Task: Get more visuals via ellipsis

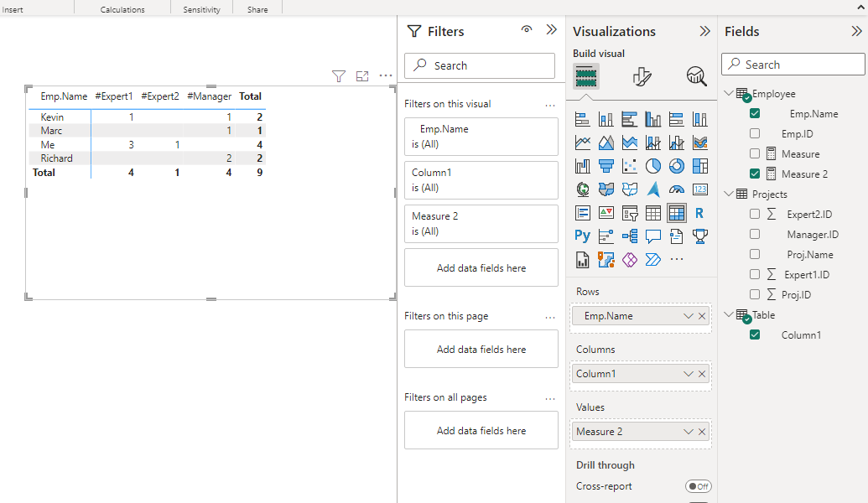Action: click(x=677, y=259)
